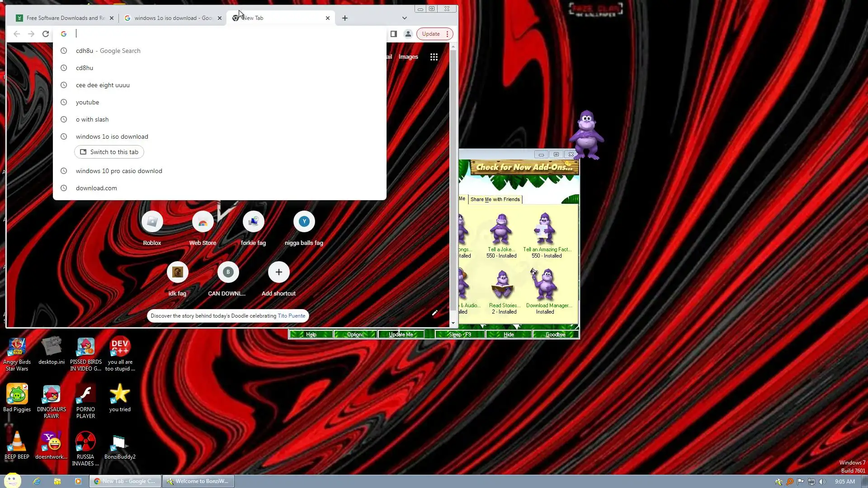Switch to the windows 1o iso download tab
868x488 pixels.
(x=172, y=18)
